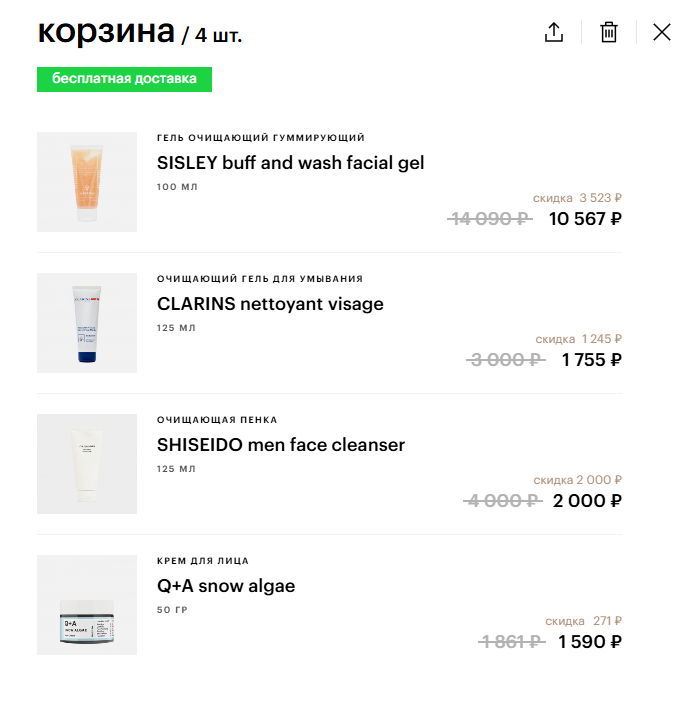Open SISLEY buff and wash facial gel

(291, 162)
